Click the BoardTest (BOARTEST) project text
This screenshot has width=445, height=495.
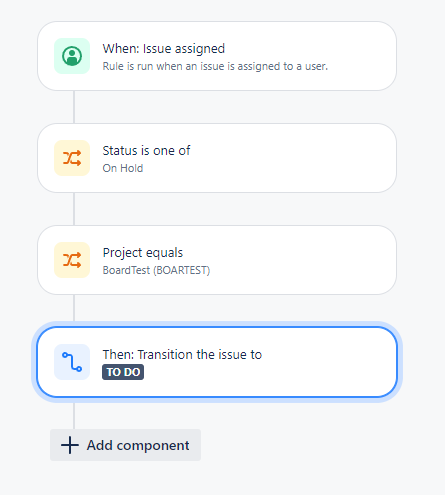[x=156, y=270]
